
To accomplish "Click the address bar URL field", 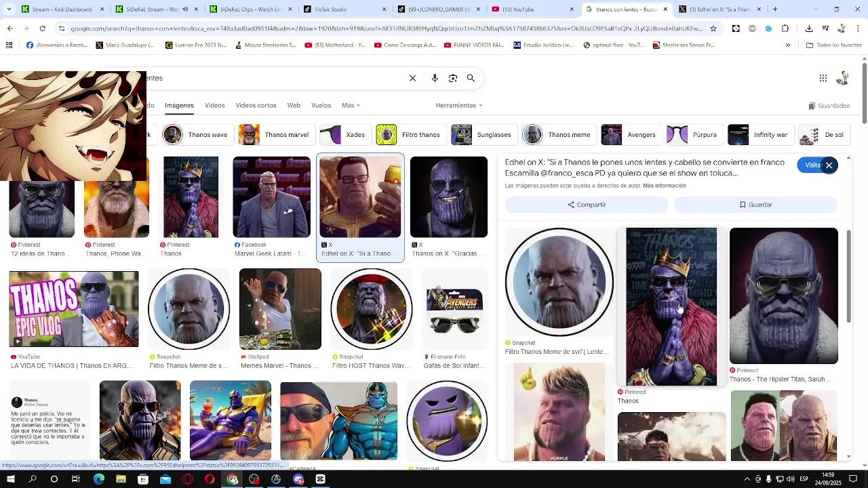I will (x=387, y=28).
